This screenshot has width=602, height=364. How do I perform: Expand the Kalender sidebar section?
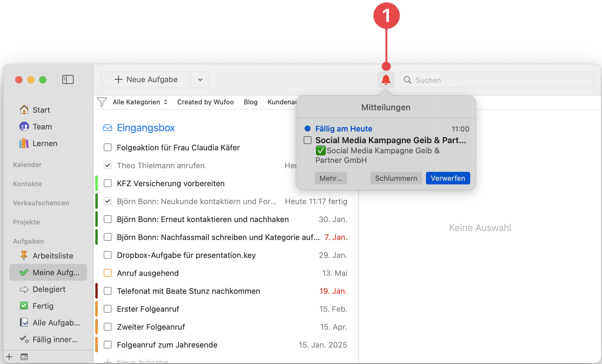[x=27, y=165]
